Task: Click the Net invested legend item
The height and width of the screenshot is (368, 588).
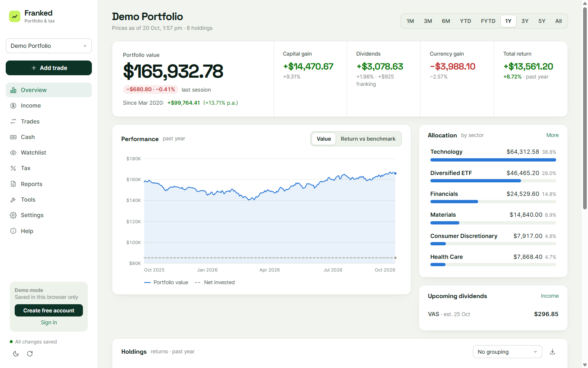Action: pyautogui.click(x=215, y=282)
